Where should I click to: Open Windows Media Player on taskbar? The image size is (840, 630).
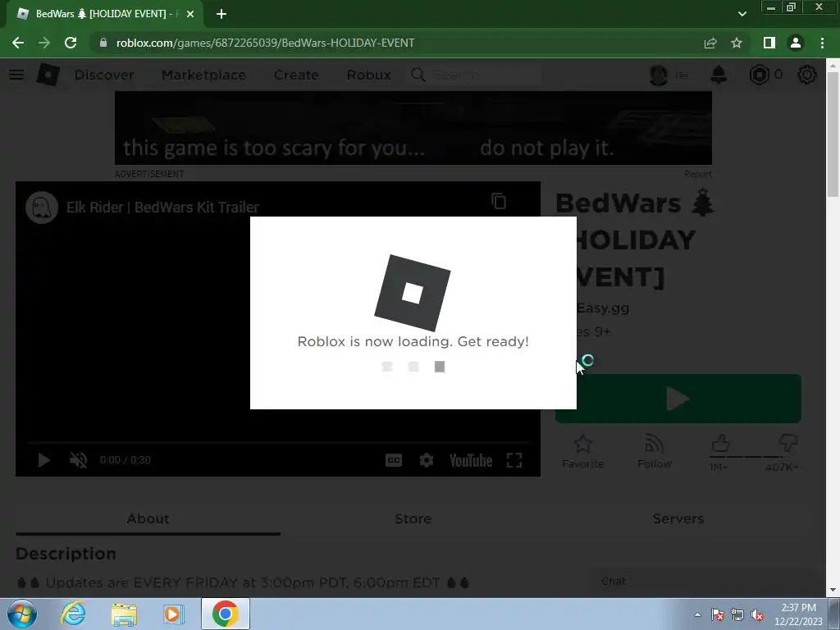coord(174,614)
